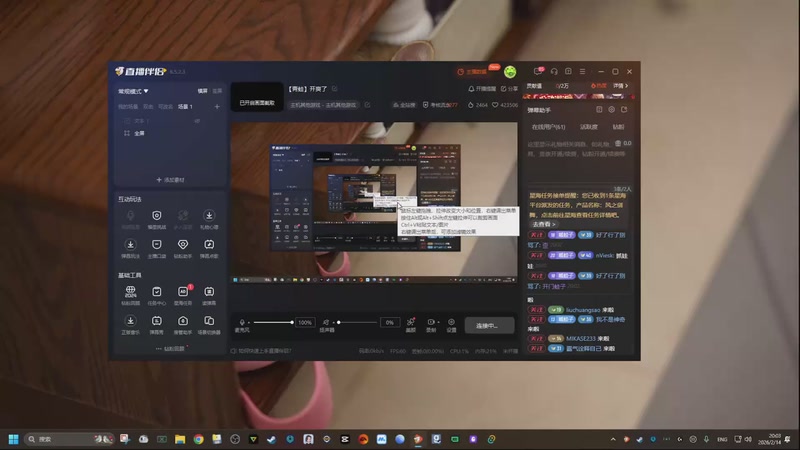Open the headset customer support icon
This screenshot has width=800, height=450.
point(554,71)
